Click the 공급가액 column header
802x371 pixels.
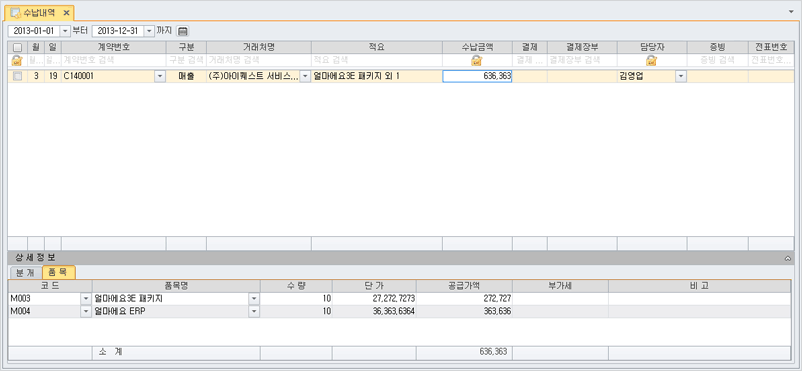(464, 286)
